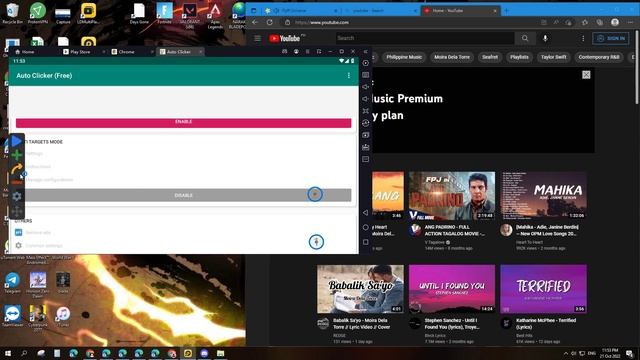Screen dimensions: 640x360
Task: Add a swipe with the orange curved arrow icon
Action: click(17, 169)
